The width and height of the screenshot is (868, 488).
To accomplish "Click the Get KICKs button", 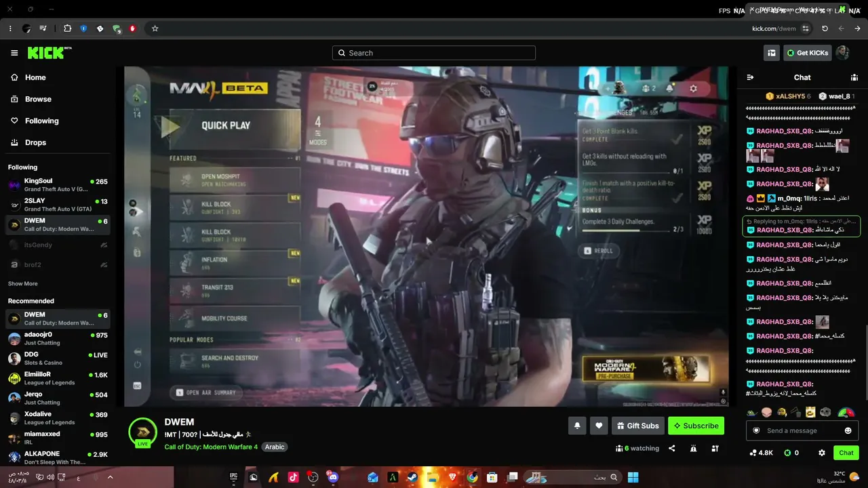I will [807, 53].
